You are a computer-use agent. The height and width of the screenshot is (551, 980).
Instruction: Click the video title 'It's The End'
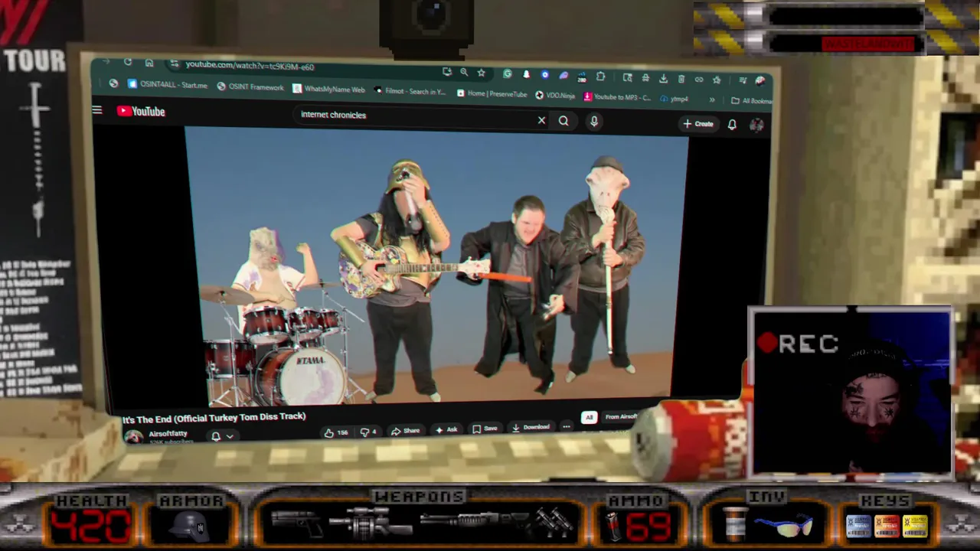[214, 418]
